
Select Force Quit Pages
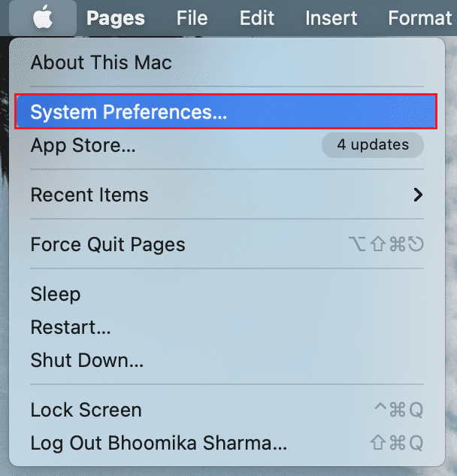(107, 244)
